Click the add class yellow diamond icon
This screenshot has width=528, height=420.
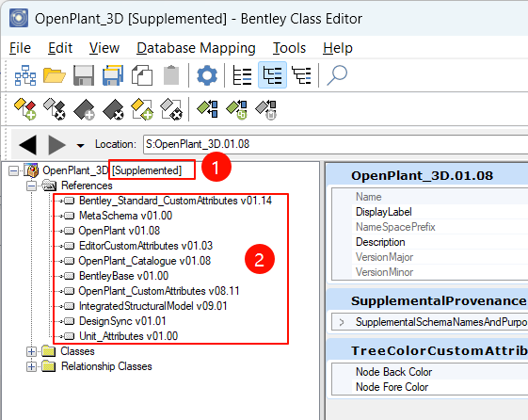click(x=25, y=109)
